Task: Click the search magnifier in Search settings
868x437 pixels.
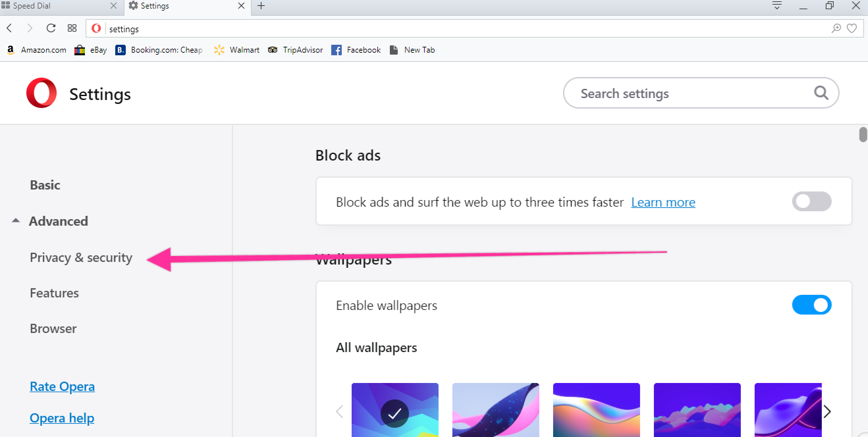Action: [x=821, y=93]
